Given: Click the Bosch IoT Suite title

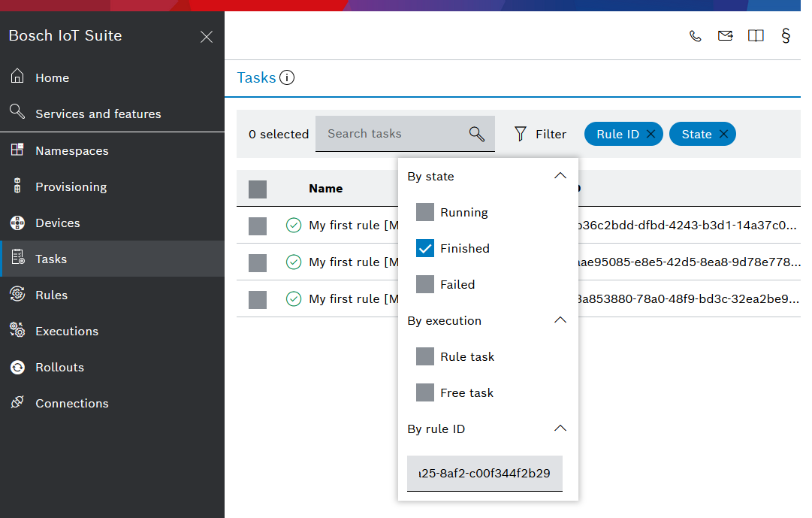Looking at the screenshot, I should pos(65,36).
